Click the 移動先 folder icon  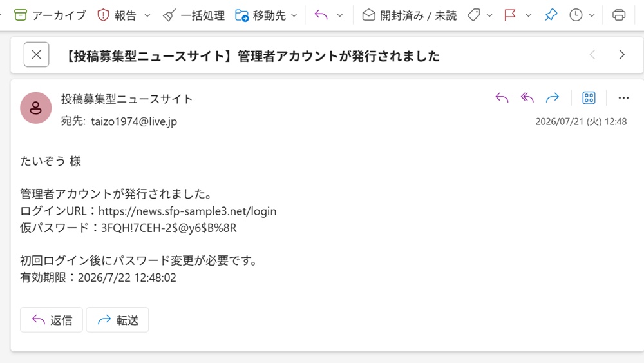pos(242,15)
